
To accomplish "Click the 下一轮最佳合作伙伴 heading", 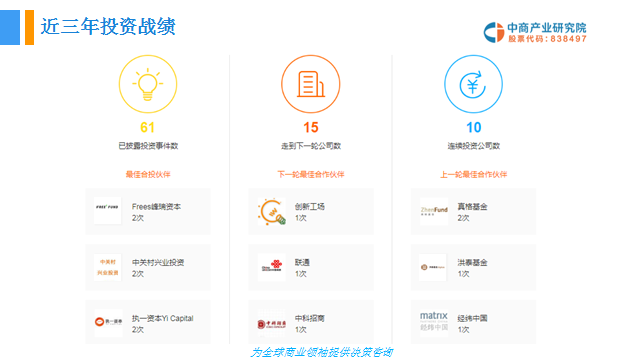I will (311, 174).
